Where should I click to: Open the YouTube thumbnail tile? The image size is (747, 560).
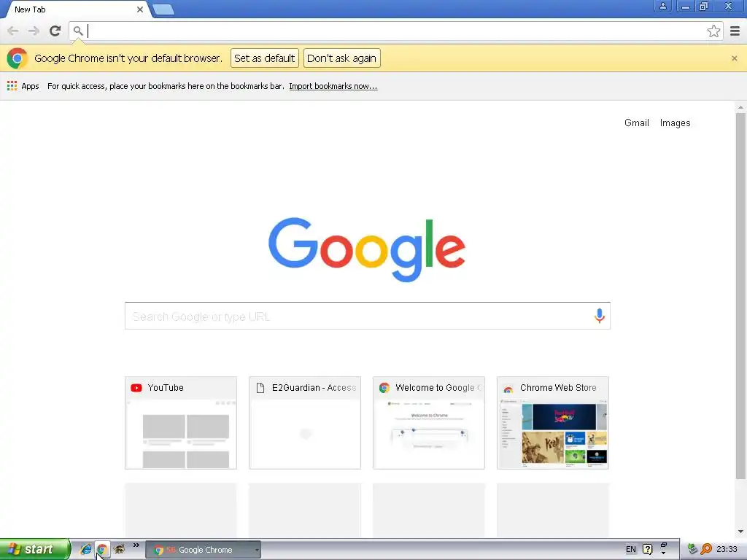point(181,423)
